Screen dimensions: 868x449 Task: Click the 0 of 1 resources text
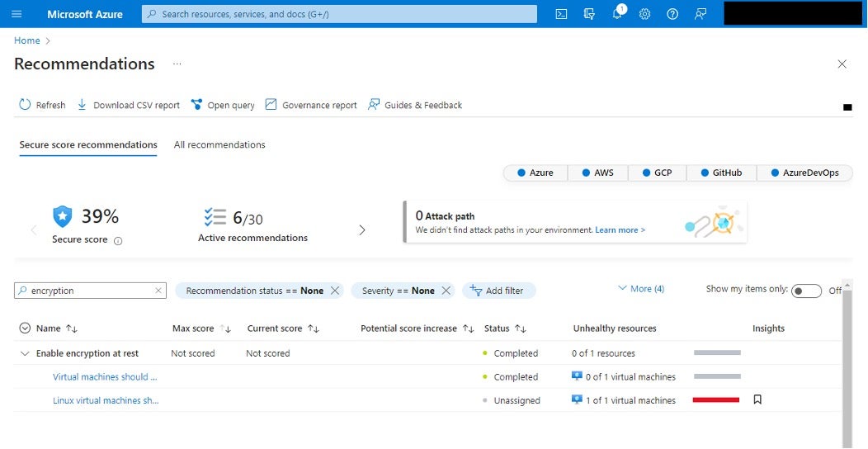pyautogui.click(x=603, y=353)
